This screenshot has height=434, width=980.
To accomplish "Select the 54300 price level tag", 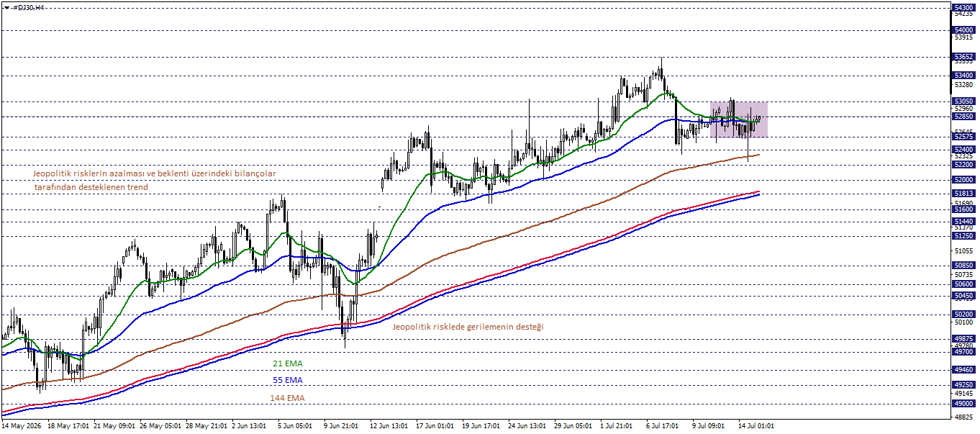I will click(x=963, y=7).
